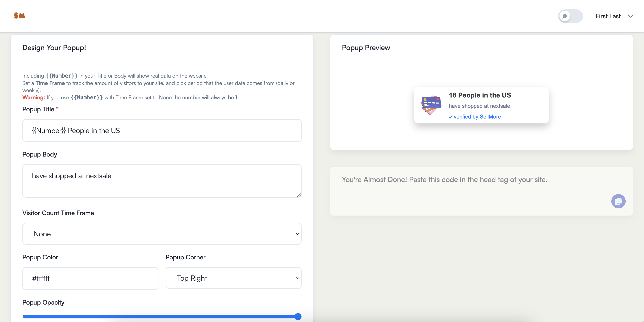Expand the account chevron arrow
Viewport: 644px width, 322px height.
click(x=630, y=16)
